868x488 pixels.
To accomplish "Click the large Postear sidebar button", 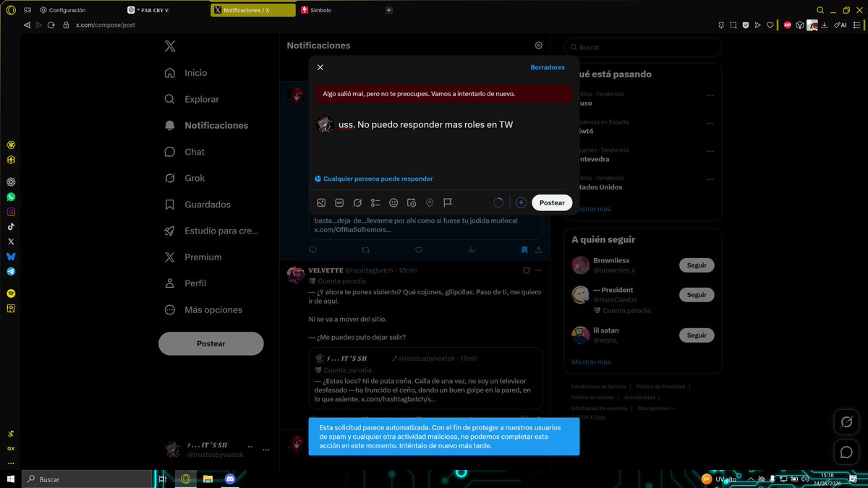I will (211, 343).
